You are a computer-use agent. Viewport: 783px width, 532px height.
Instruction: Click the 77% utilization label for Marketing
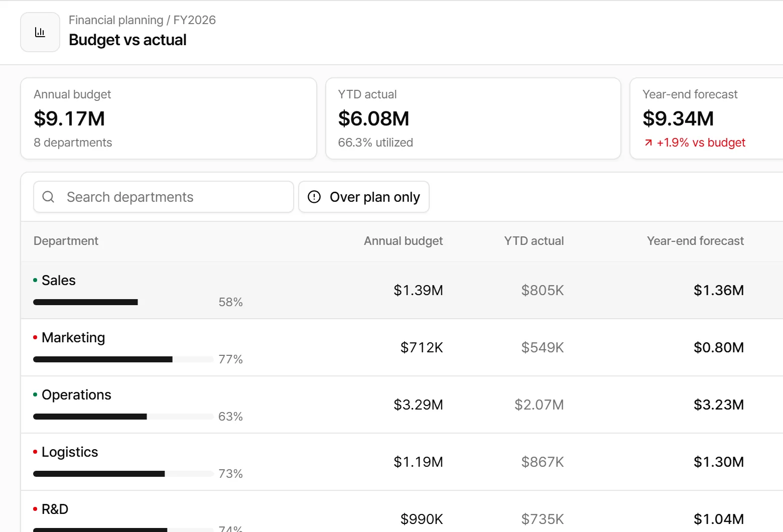(230, 359)
